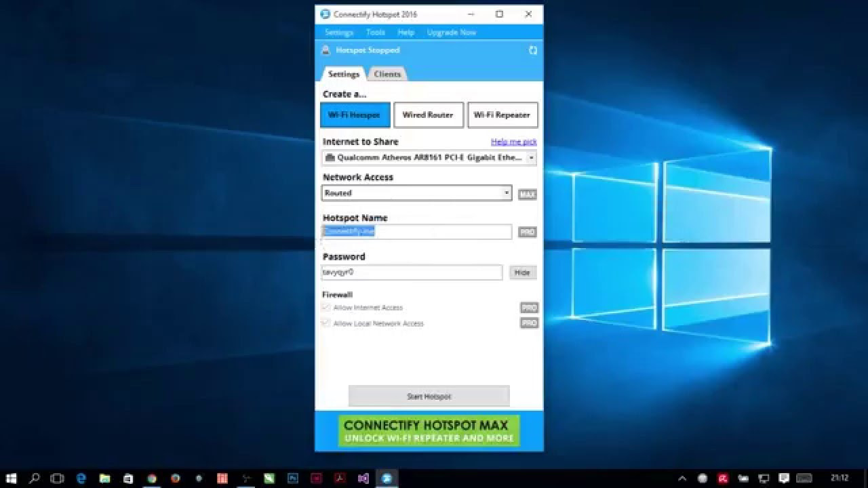Click the Password input field
Screen dimensions: 868x488
pos(412,272)
